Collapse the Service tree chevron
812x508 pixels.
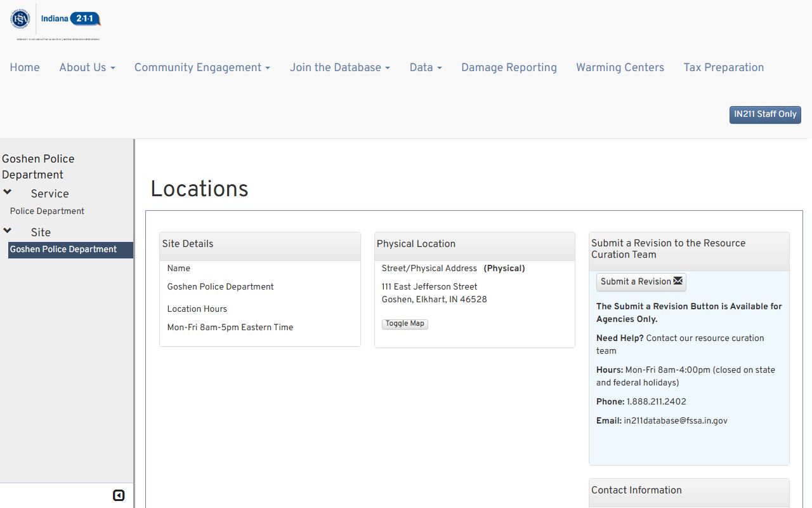pyautogui.click(x=8, y=192)
